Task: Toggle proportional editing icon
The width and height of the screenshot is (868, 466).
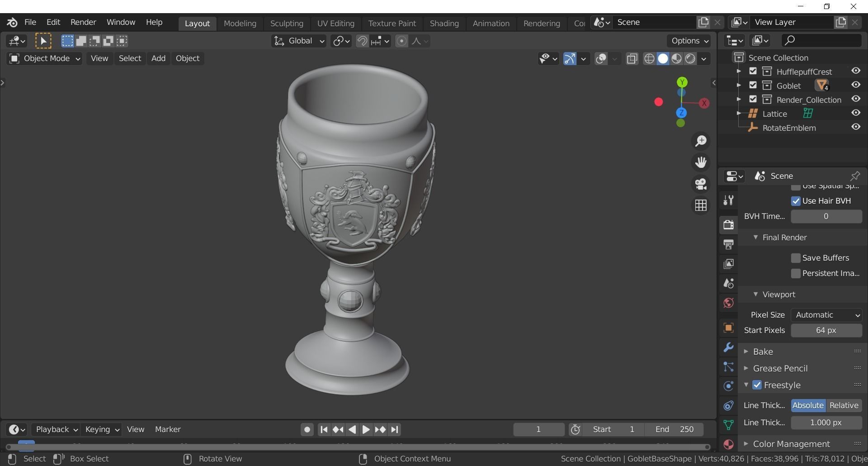Action: pyautogui.click(x=401, y=41)
